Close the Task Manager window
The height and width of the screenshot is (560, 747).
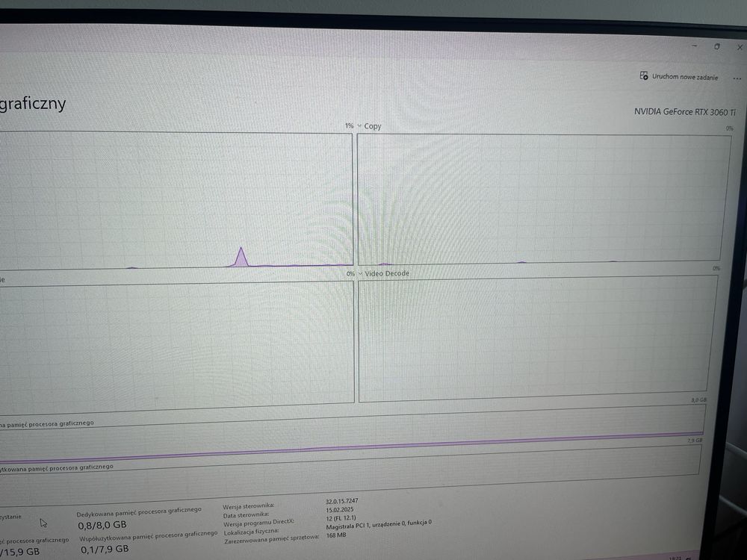tap(740, 47)
